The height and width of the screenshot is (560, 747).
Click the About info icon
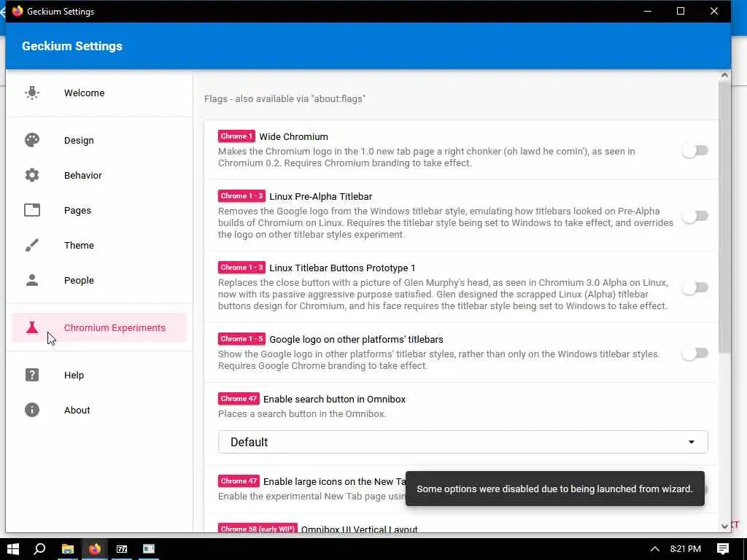point(32,410)
